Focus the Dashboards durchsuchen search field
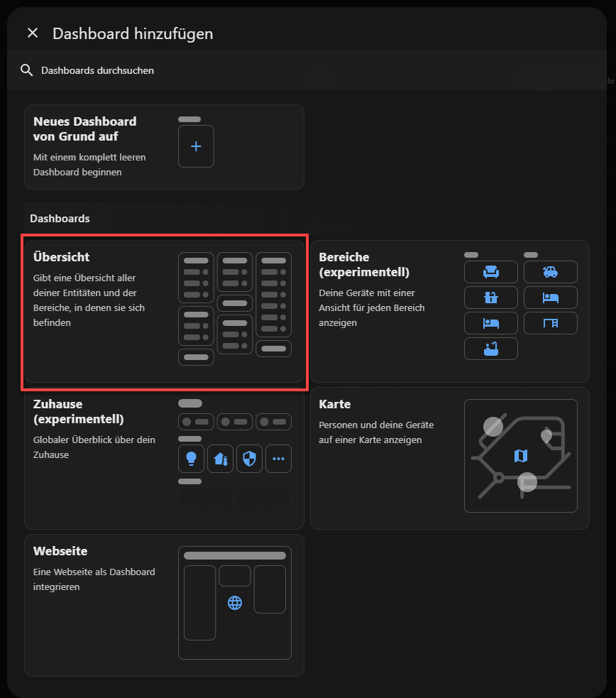The width and height of the screenshot is (616, 698). click(x=213, y=70)
